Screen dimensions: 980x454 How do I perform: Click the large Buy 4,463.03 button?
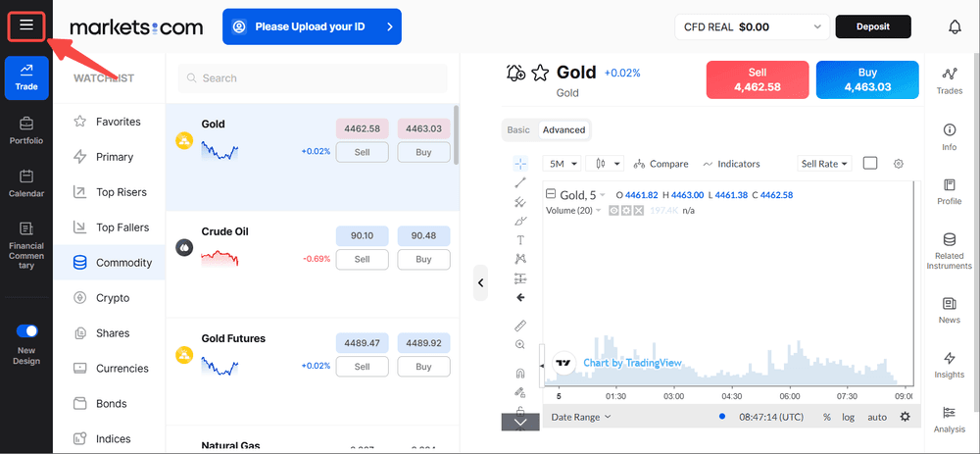[x=867, y=80]
